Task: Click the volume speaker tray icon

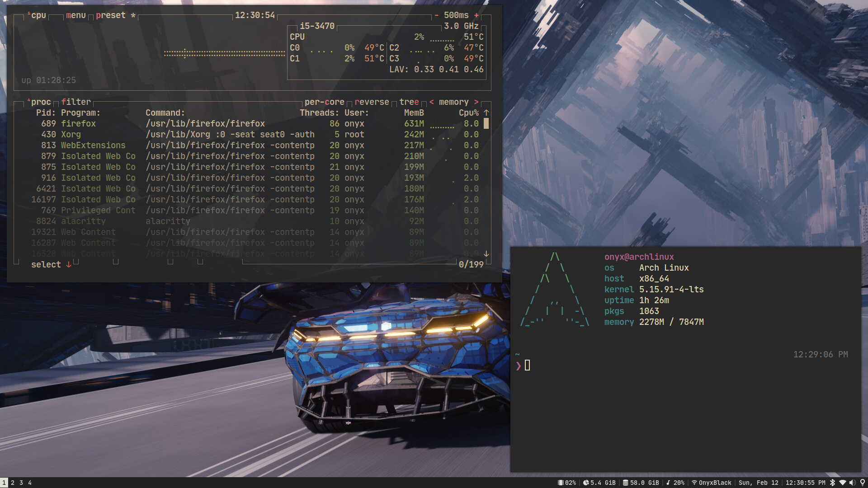Action: (x=852, y=483)
